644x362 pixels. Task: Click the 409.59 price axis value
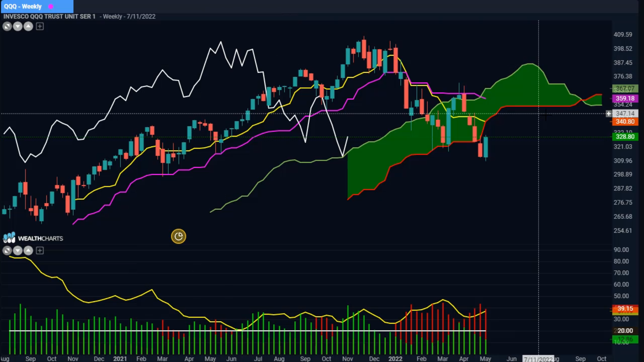[x=623, y=35]
